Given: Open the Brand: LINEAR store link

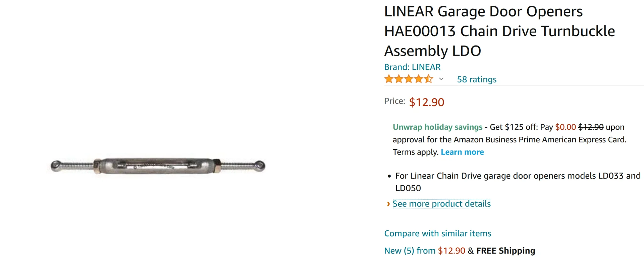Looking at the screenshot, I should 412,67.
